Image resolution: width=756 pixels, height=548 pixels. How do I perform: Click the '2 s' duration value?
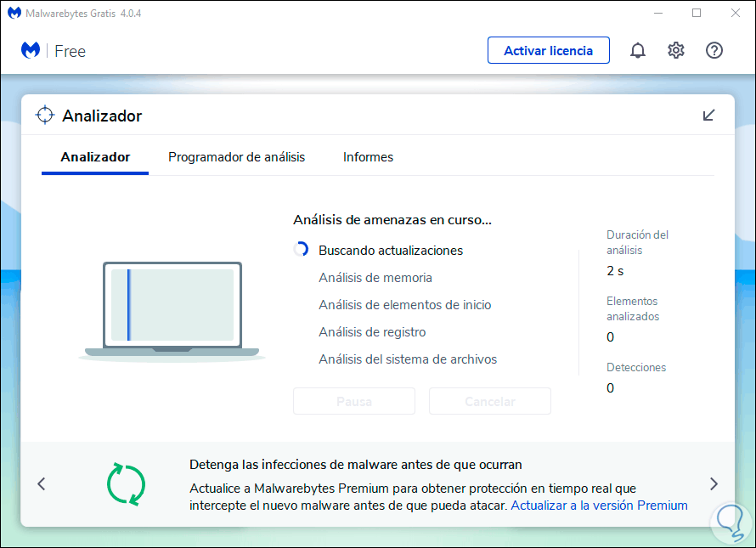click(x=615, y=271)
